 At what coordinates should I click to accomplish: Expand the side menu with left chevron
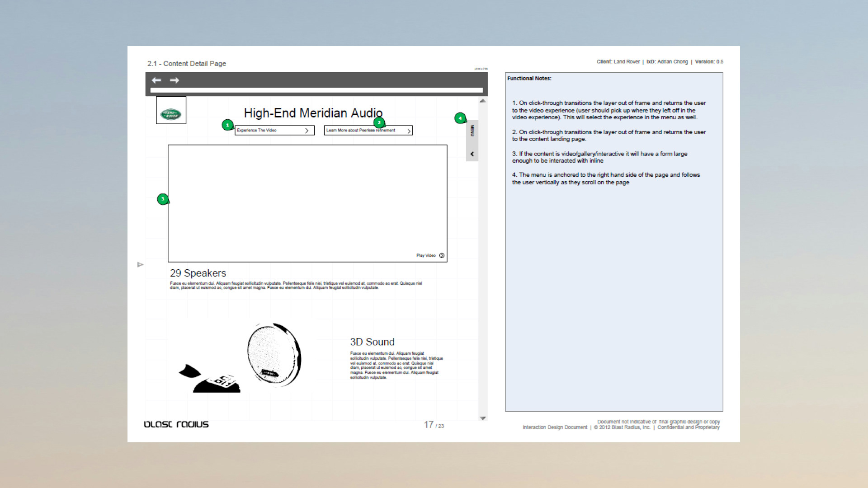[472, 154]
